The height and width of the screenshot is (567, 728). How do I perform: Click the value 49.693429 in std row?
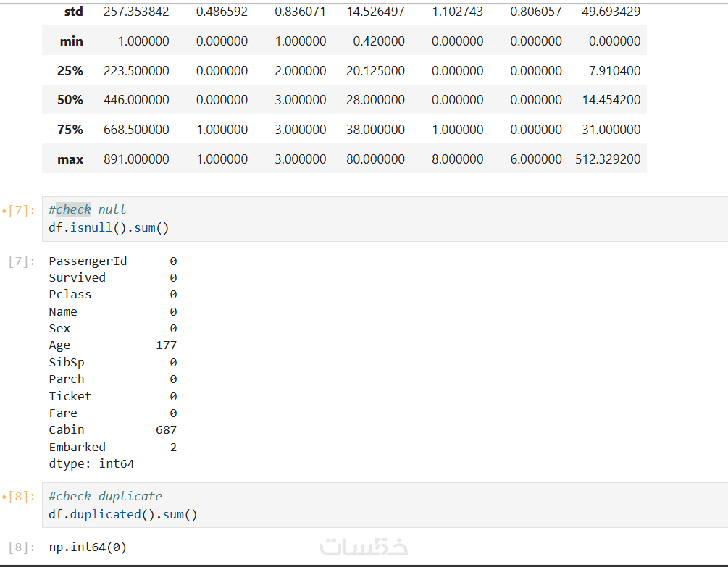tap(611, 12)
